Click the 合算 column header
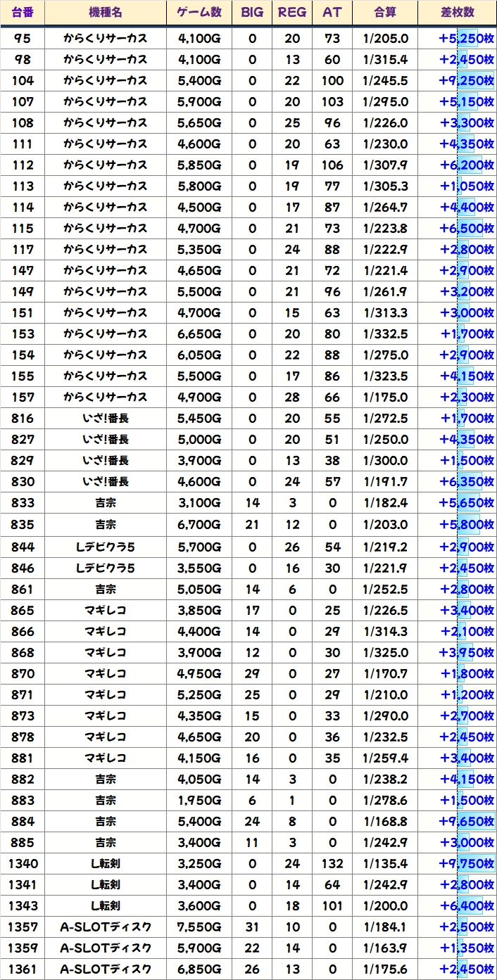Screen dimensions: 497x980 (x=385, y=13)
